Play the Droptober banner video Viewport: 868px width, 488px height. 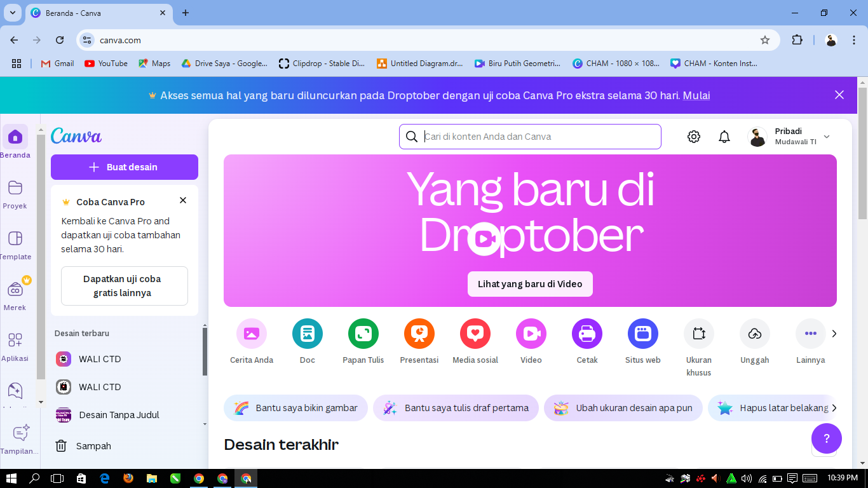(x=484, y=239)
